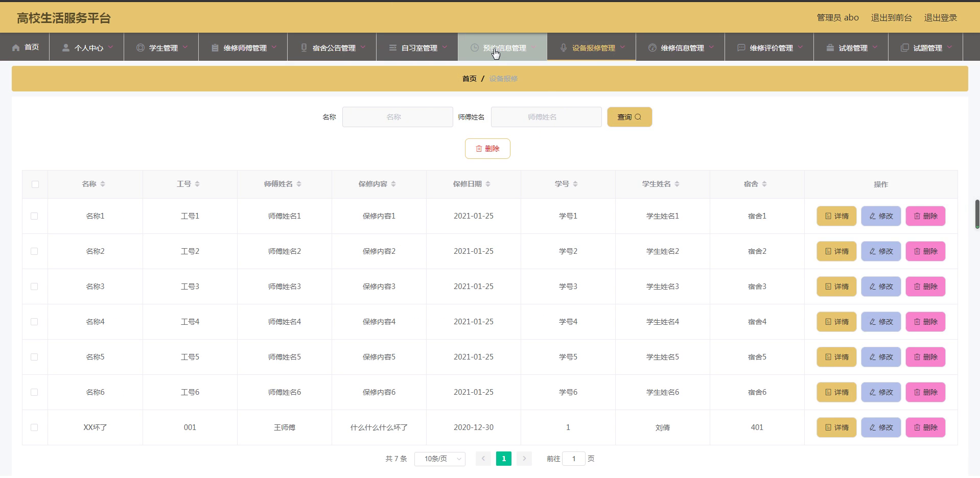980x478 pixels.
Task: Expand the 个人中心 menu chevron
Action: 110,47
